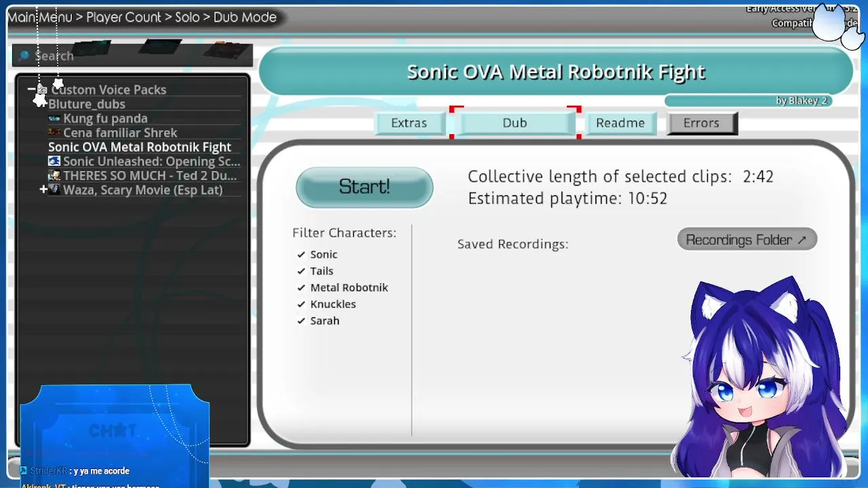Select THERES SO MUCH - Ted 2 pack
Viewport: 868px width, 488px height.
click(x=150, y=176)
